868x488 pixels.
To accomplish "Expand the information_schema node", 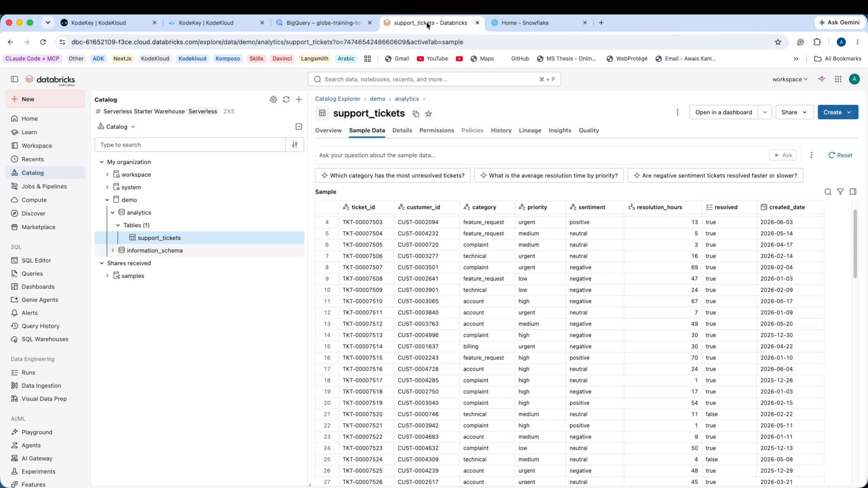I will (113, 250).
